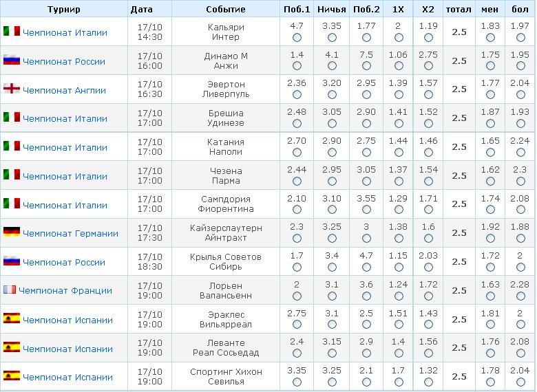This screenshot has height=392, width=537.
Task: Click the Russian flag beside Крылья Советов match
Action: (x=12, y=261)
